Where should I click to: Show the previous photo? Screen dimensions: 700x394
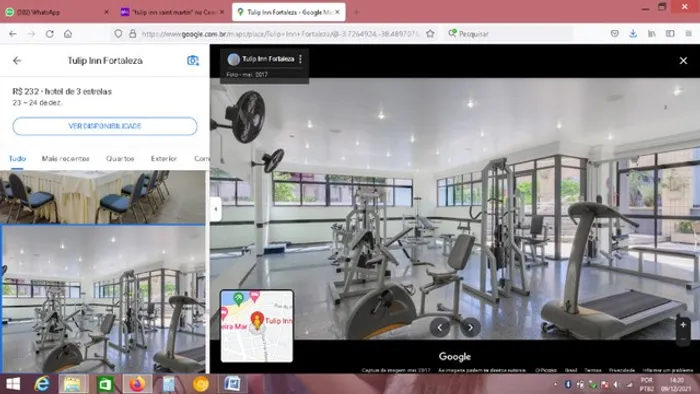click(440, 328)
